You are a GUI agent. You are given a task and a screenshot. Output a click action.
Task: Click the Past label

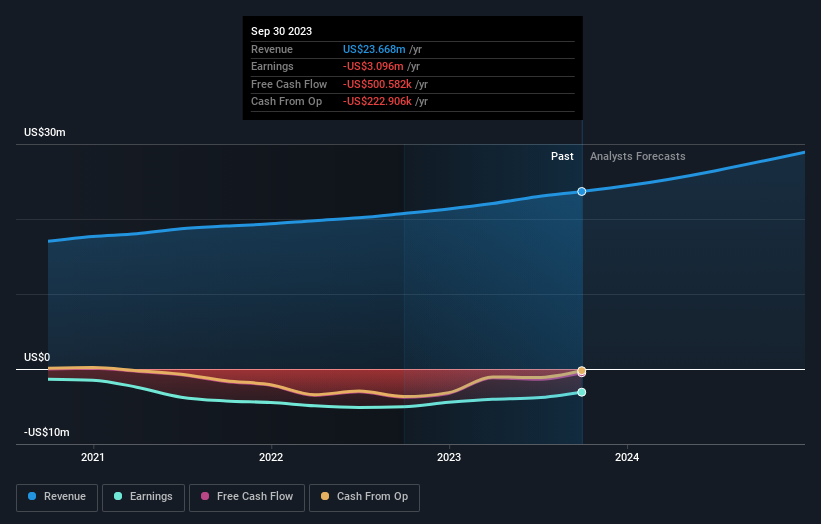[x=562, y=156]
